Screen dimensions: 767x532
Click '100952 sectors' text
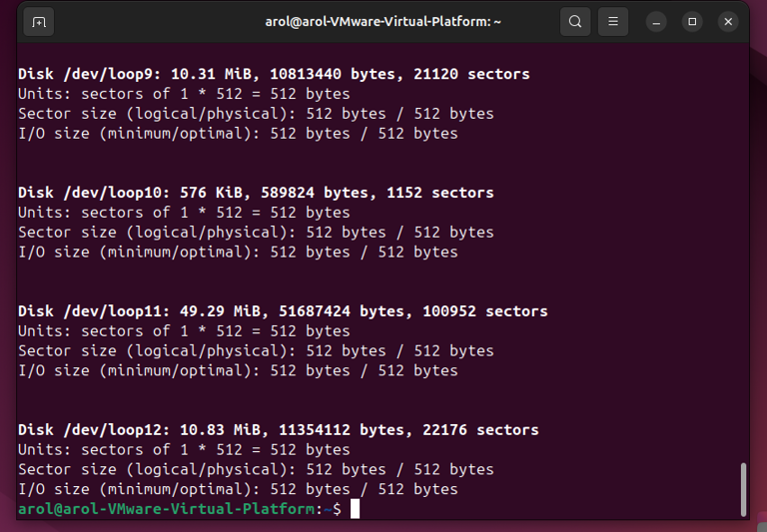(485, 311)
